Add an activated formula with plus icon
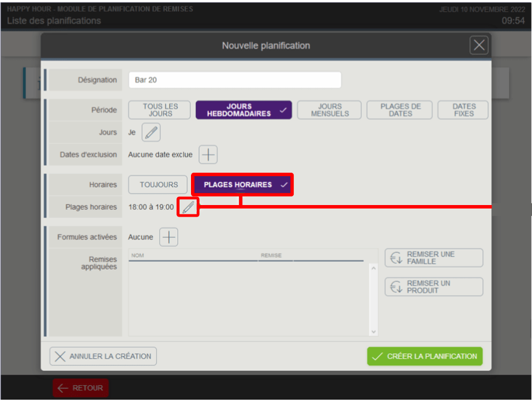 tap(168, 237)
